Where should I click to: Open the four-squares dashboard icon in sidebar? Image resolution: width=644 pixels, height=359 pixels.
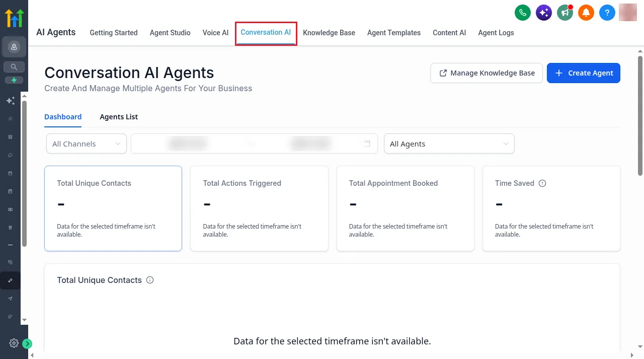click(11, 137)
